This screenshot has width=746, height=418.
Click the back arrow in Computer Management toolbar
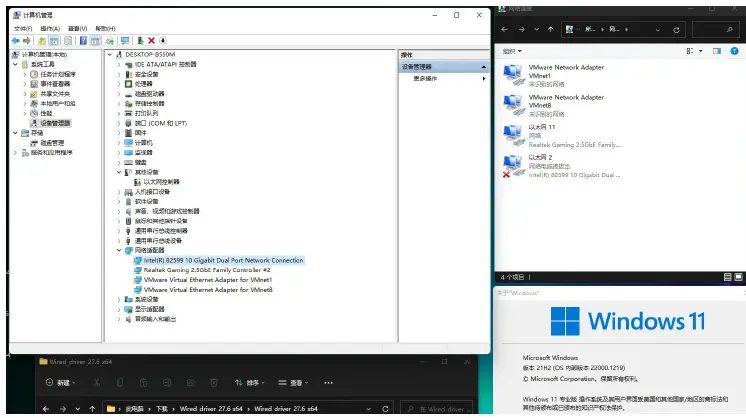[x=17, y=41]
